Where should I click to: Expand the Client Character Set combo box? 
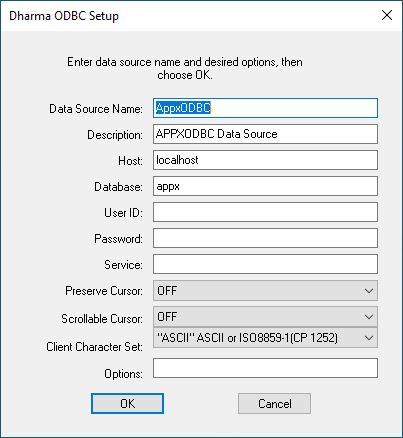coord(265,338)
